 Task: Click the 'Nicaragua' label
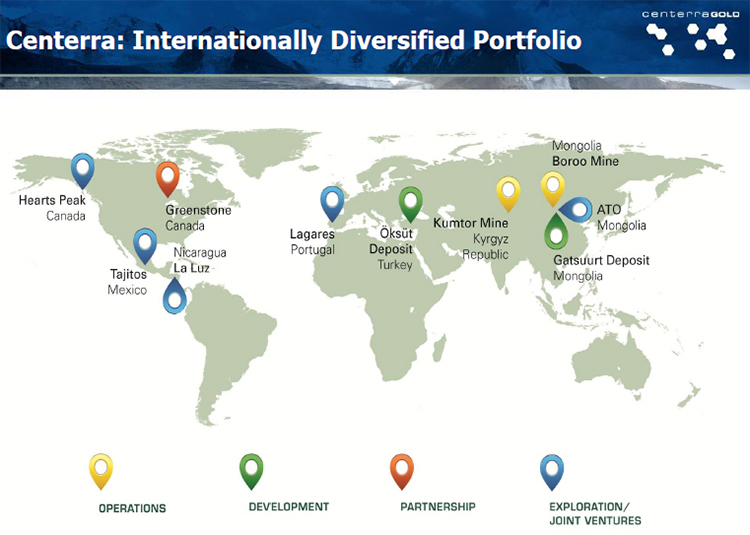coord(200,252)
